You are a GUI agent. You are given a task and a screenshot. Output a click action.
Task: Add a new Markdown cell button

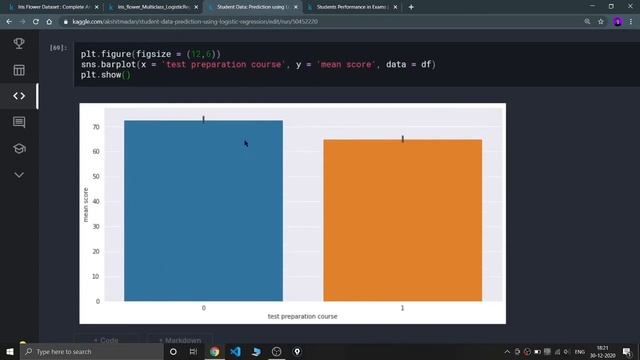pyautogui.click(x=180, y=340)
